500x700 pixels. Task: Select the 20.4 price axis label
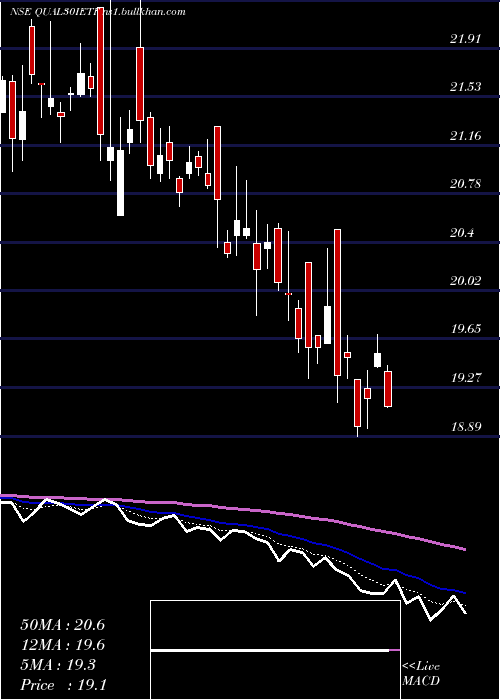462,233
